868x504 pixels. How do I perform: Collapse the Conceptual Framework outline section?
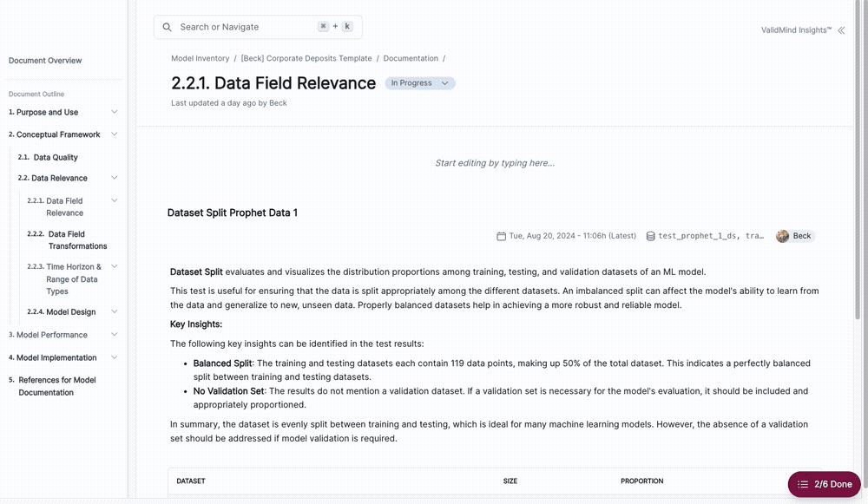[115, 134]
